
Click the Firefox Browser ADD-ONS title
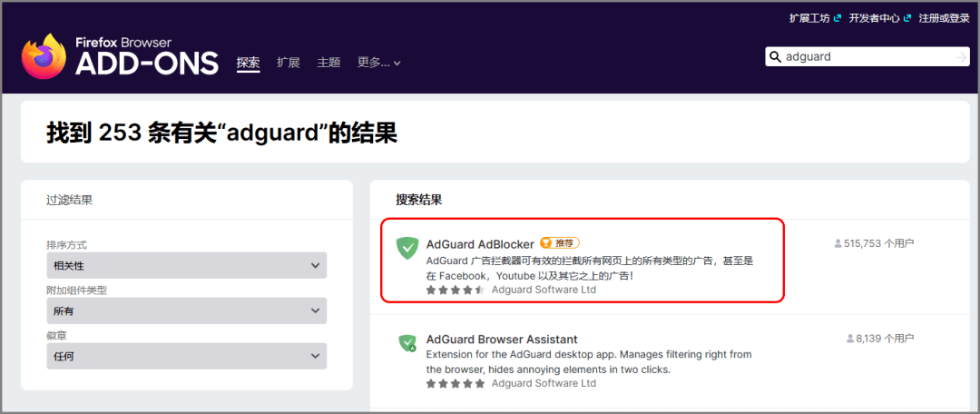click(x=147, y=55)
